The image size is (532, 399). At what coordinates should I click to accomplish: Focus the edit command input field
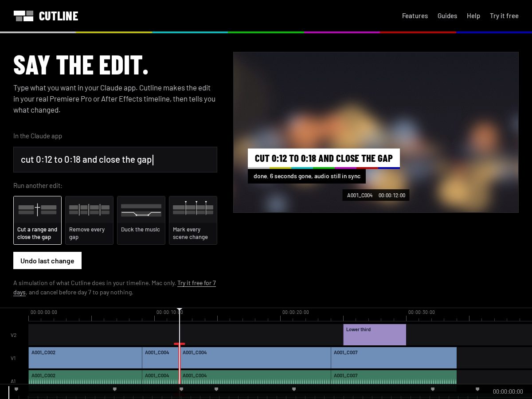click(x=115, y=160)
